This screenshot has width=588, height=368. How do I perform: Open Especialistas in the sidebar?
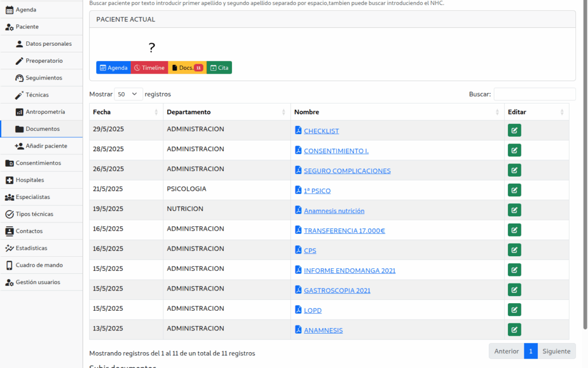41,197
